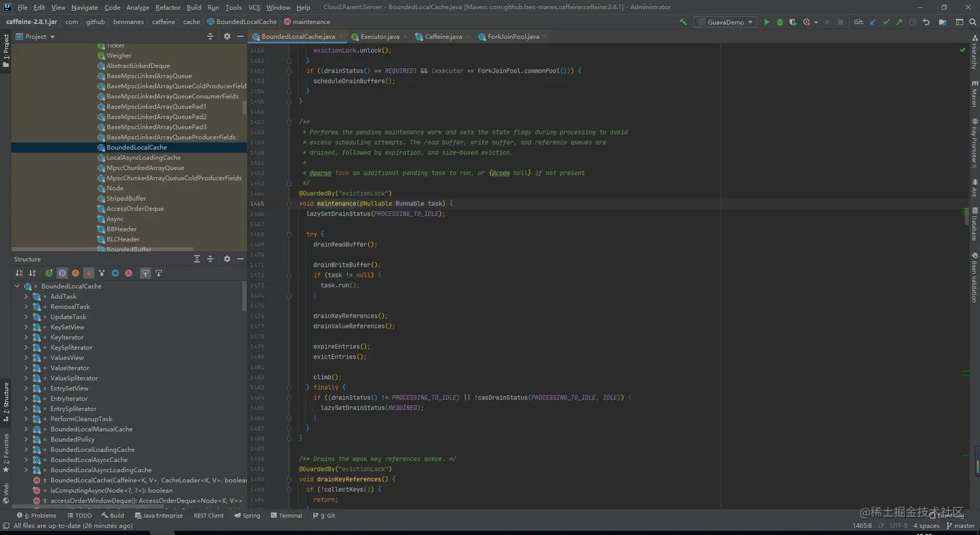Open the Terminal tool window
This screenshot has height=535, width=980.
pyautogui.click(x=286, y=516)
